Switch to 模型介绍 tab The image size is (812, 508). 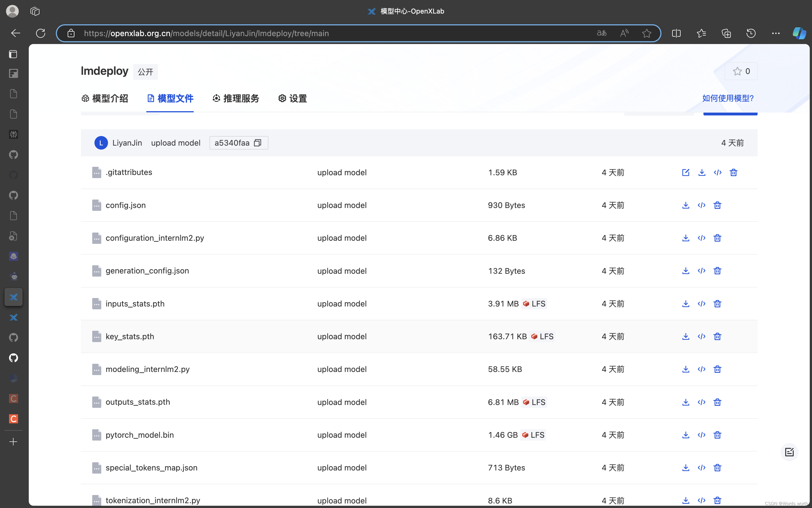[105, 98]
